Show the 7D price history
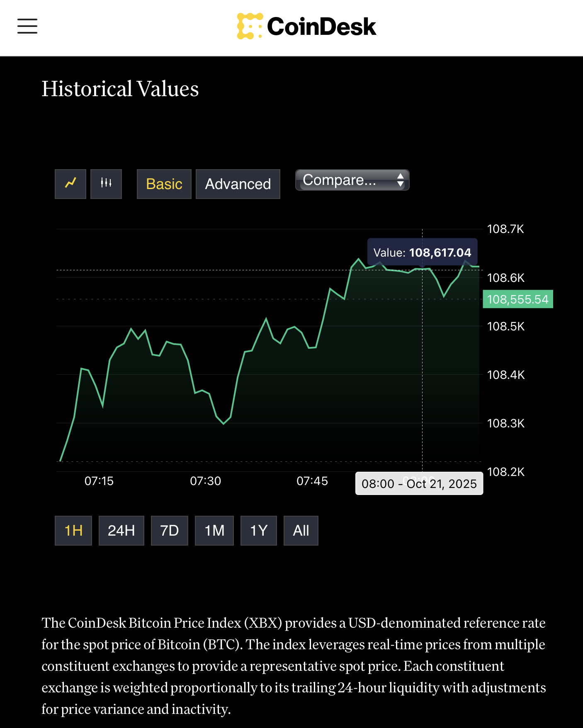 click(170, 531)
